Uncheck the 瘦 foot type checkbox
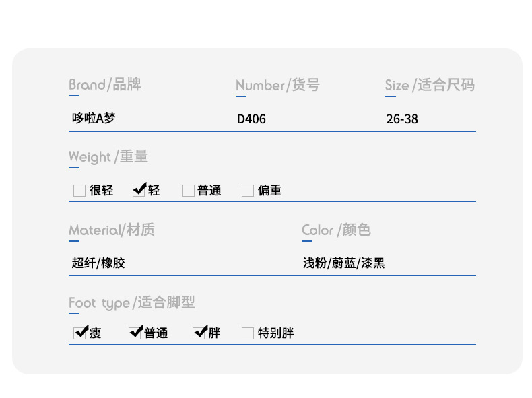This screenshot has height=398, width=532. [79, 333]
